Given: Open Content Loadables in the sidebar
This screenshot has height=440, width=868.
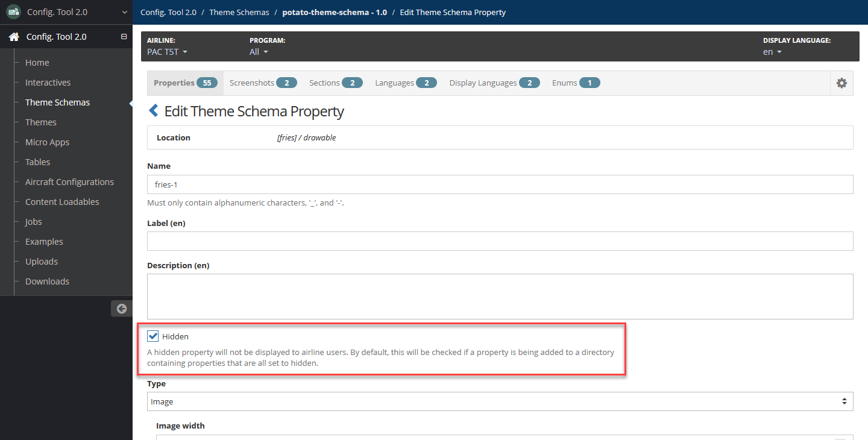Looking at the screenshot, I should 62,202.
